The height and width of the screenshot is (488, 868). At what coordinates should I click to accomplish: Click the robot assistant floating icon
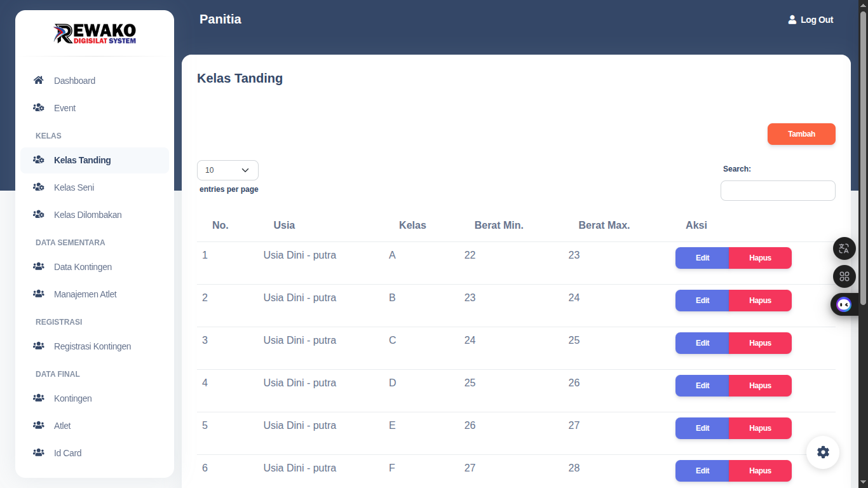pyautogui.click(x=844, y=304)
